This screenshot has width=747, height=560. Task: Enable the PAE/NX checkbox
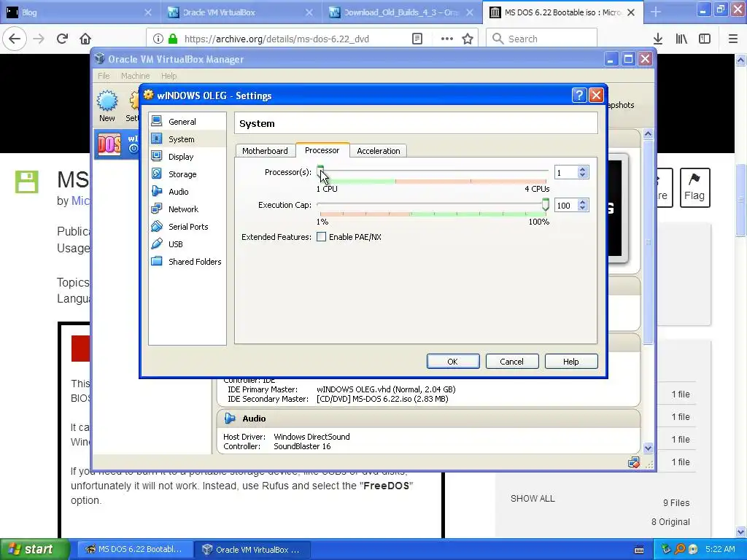[x=322, y=237]
